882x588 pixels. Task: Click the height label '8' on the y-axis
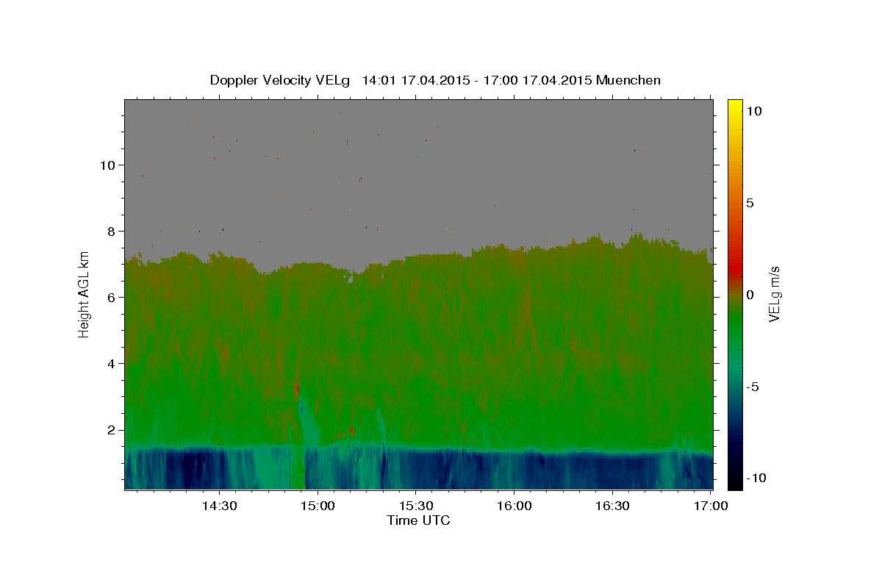tap(112, 231)
